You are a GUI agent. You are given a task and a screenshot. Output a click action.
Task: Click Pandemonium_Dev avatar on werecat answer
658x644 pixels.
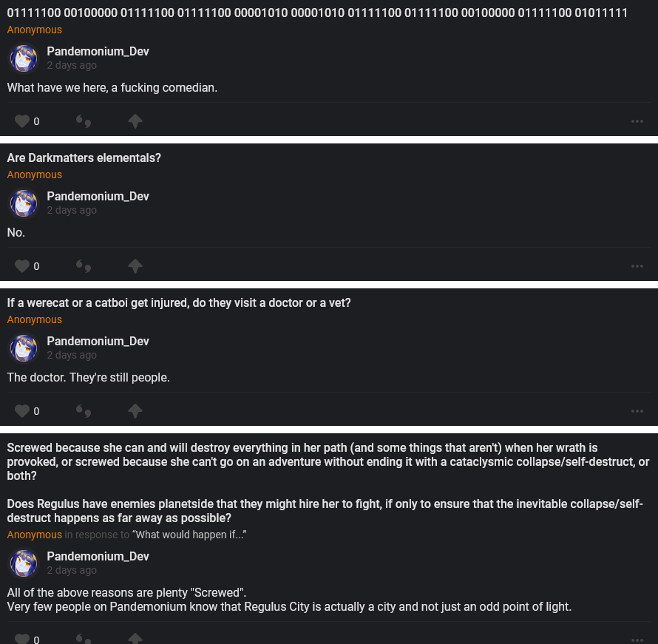pos(24,348)
